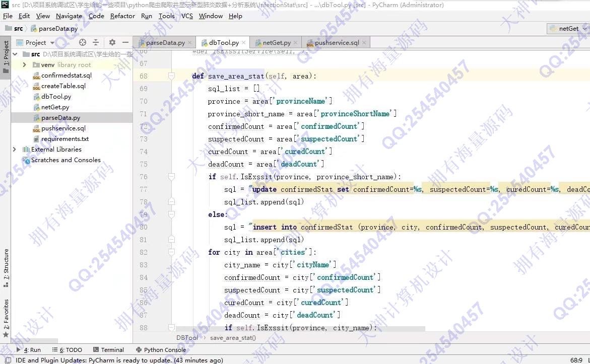The image size is (590, 364).
Task: Fold the if block at line 88
Action: [171, 328]
